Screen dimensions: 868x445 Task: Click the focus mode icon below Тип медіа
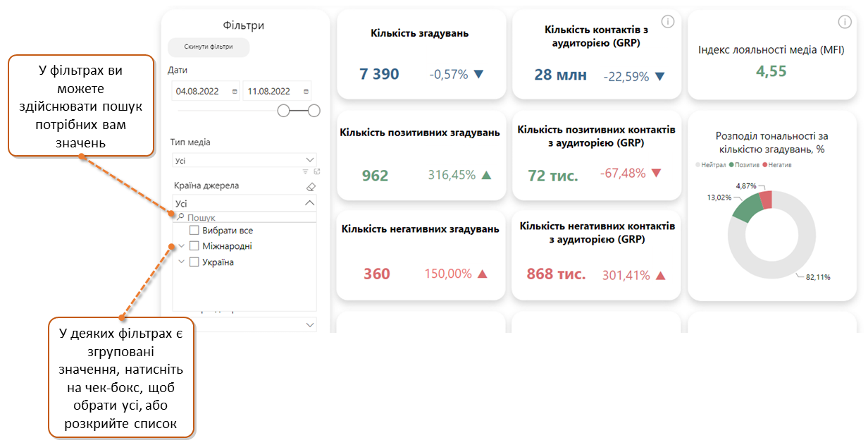coord(316,171)
